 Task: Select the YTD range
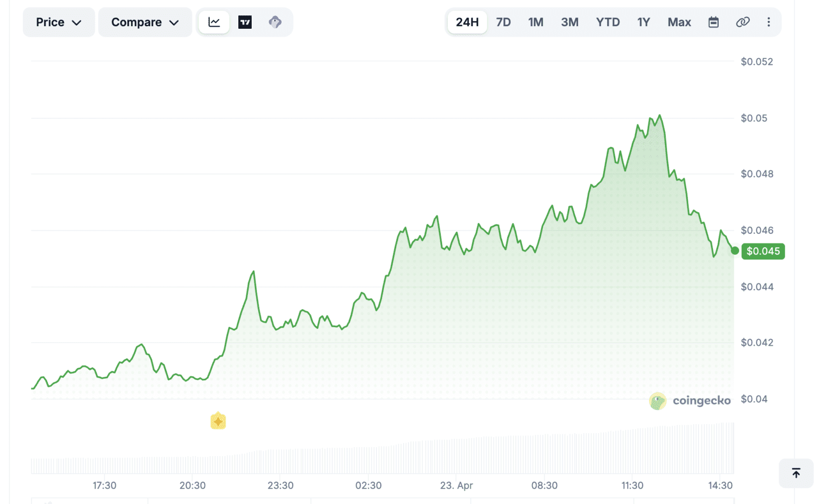point(608,22)
